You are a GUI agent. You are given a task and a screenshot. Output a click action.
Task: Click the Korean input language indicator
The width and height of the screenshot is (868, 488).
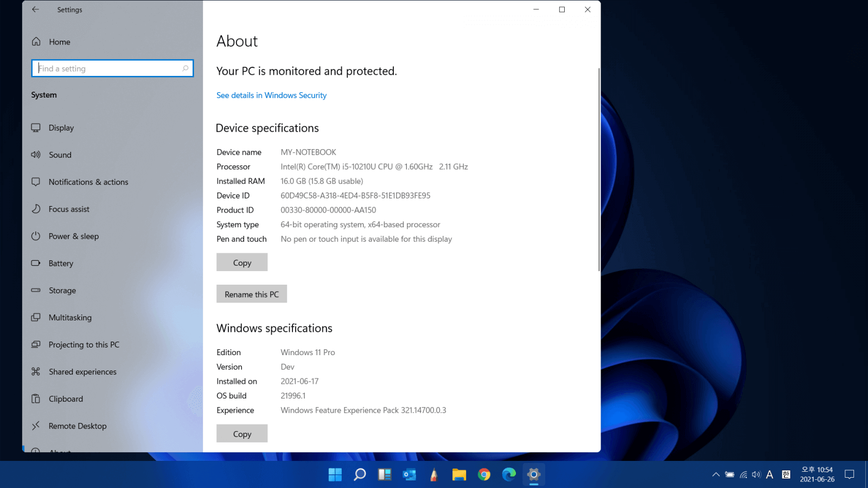pos(786,475)
